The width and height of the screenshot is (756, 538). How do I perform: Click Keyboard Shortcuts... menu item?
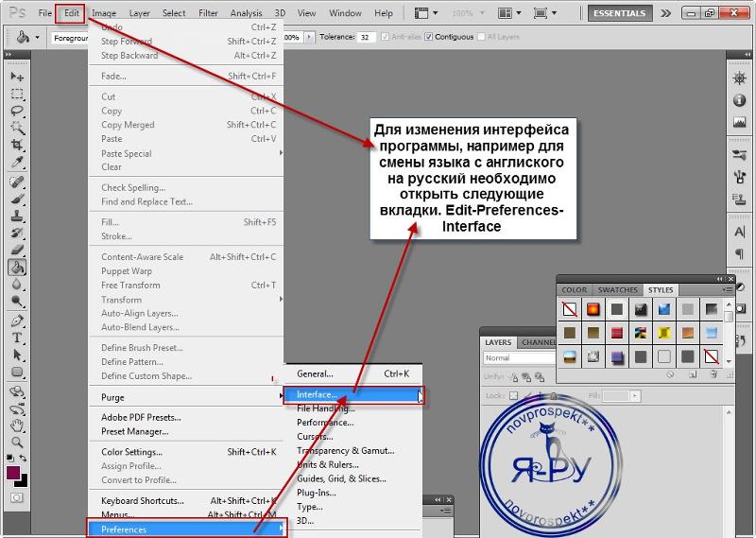185,501
